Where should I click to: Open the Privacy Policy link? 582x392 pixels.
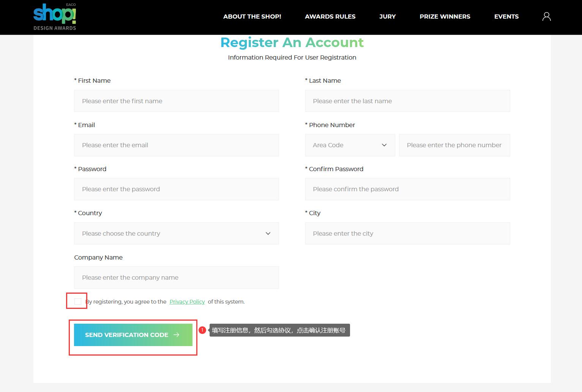click(187, 302)
